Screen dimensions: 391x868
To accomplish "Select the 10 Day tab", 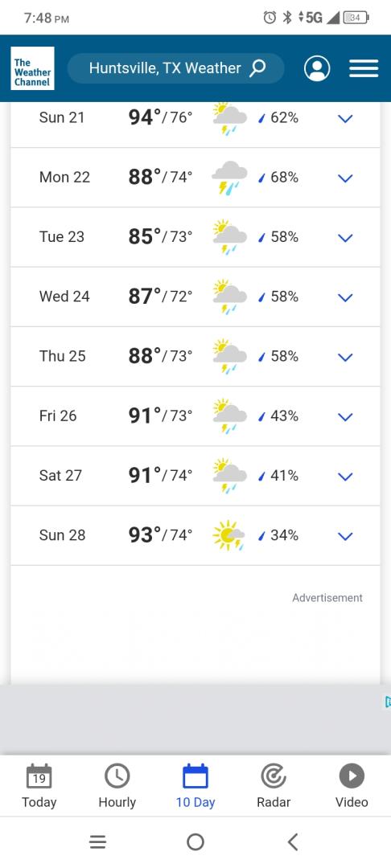I will pyautogui.click(x=195, y=786).
